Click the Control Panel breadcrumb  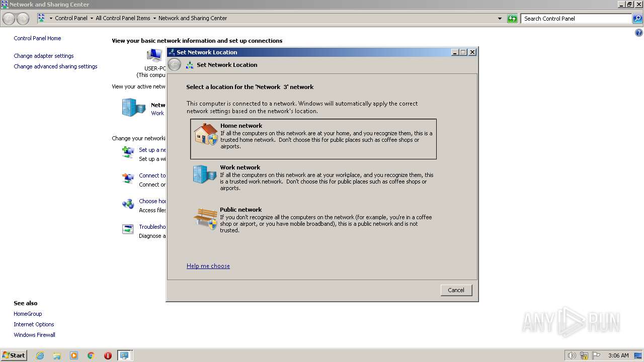(x=71, y=18)
